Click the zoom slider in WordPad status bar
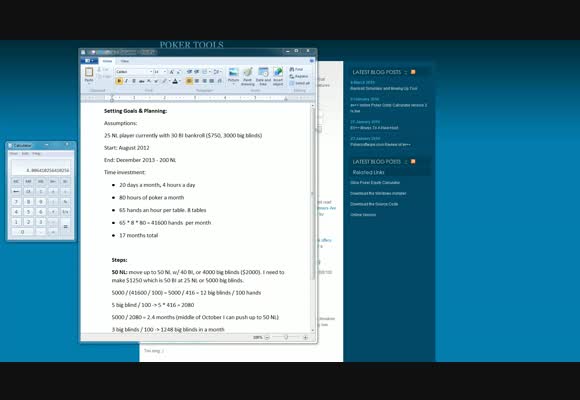The width and height of the screenshot is (580, 400). pos(286,337)
